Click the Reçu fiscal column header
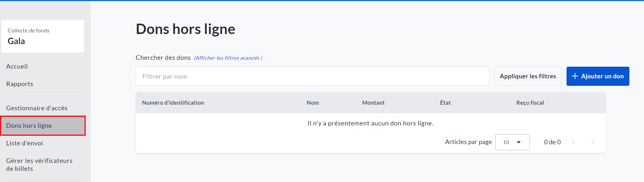The height and width of the screenshot is (182, 644). [x=530, y=103]
